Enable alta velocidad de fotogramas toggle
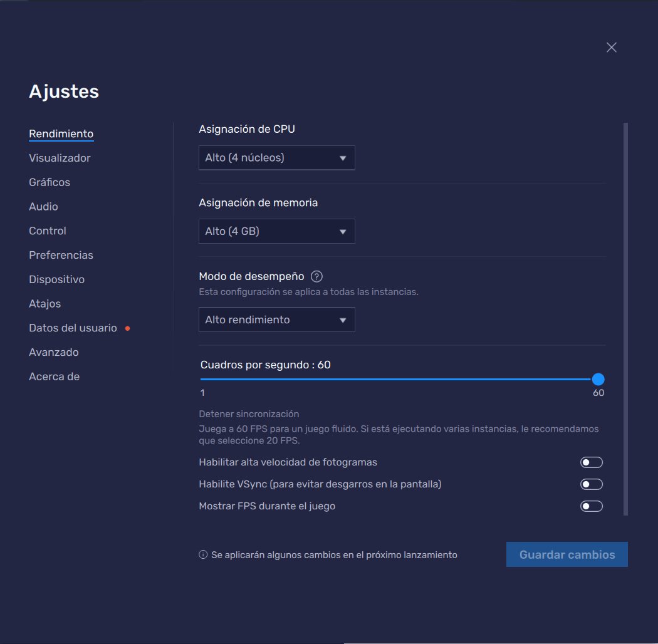The image size is (658, 644). click(x=592, y=462)
